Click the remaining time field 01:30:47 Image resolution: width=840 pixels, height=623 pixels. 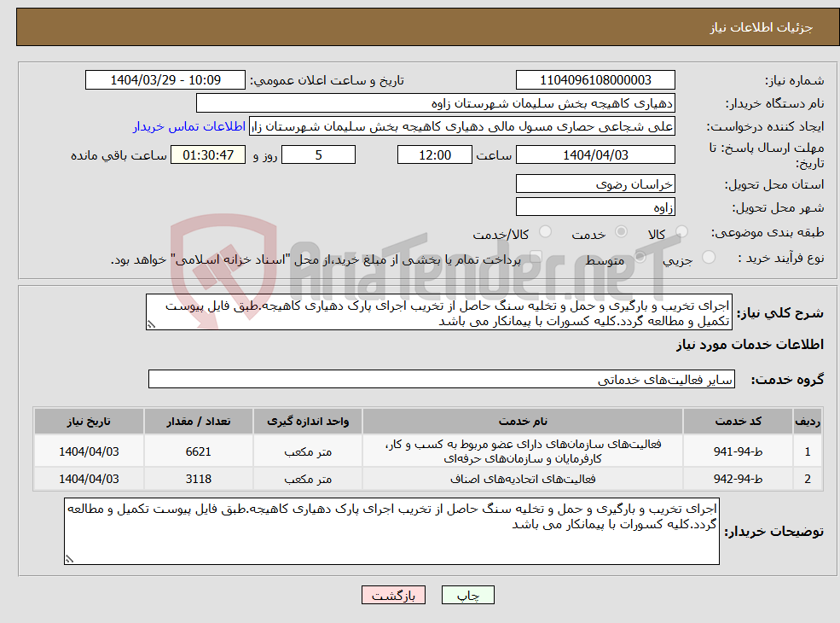click(208, 155)
